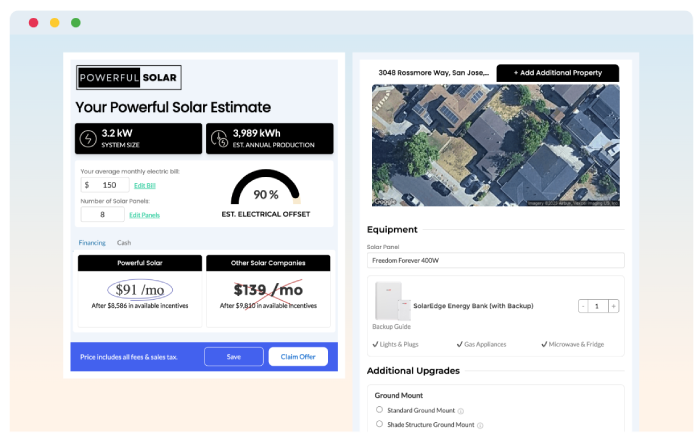Click the 90% electrical offset gauge
The width and height of the screenshot is (700, 439).
tap(265, 190)
